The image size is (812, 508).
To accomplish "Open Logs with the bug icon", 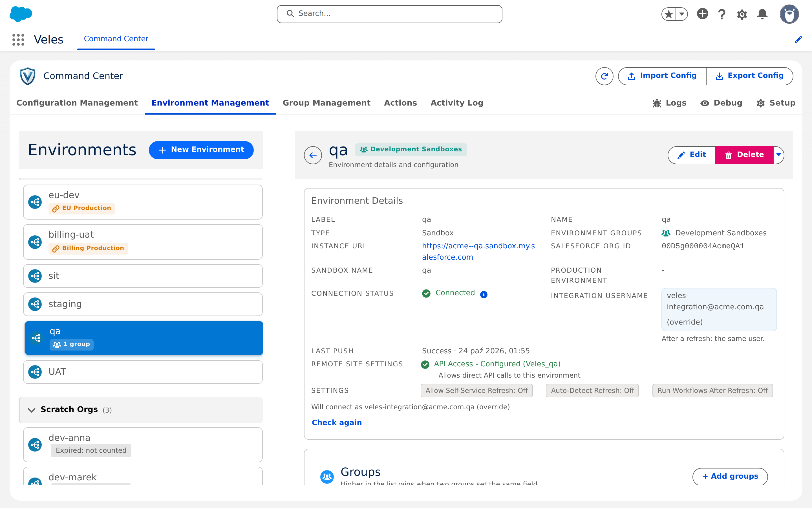I will click(669, 103).
